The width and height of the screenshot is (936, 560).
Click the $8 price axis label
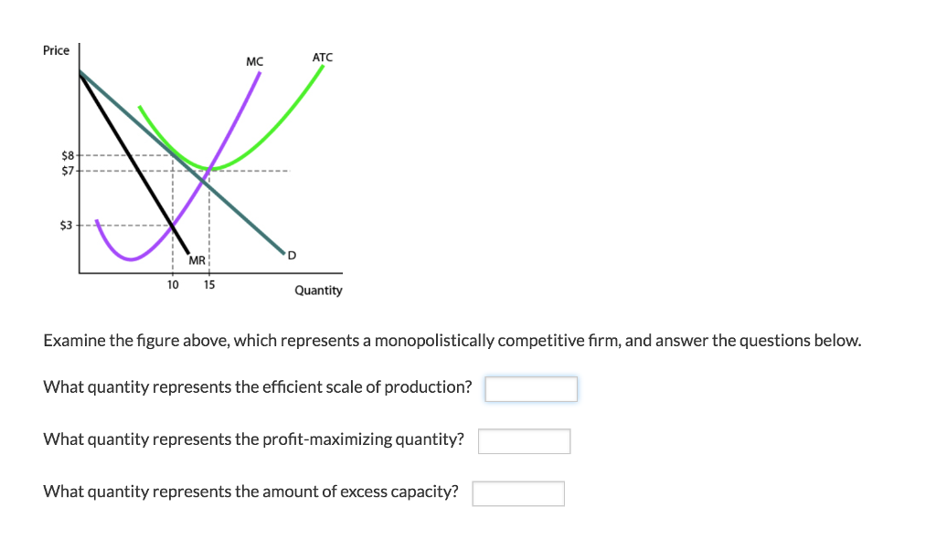68,155
